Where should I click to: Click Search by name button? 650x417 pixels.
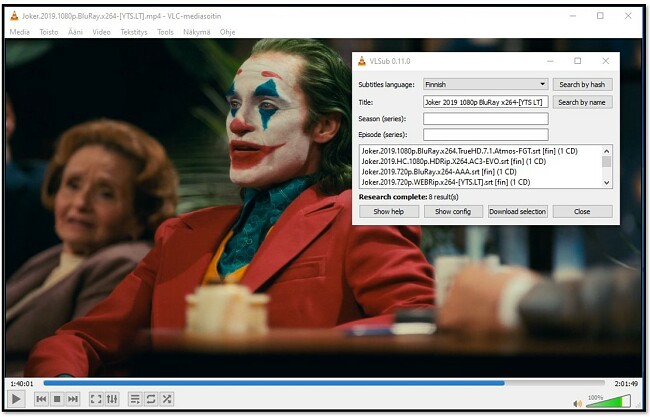point(582,102)
